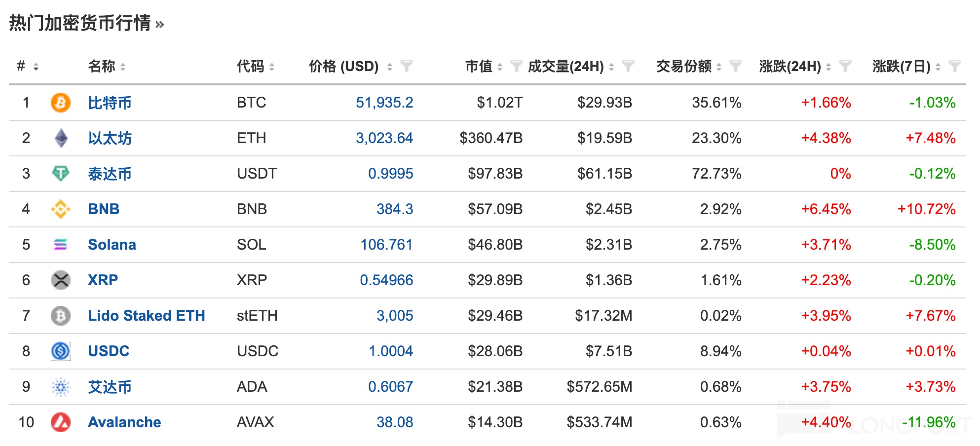Click the USDC blue coin icon
Viewport: 980px width, 446px height.
click(61, 351)
